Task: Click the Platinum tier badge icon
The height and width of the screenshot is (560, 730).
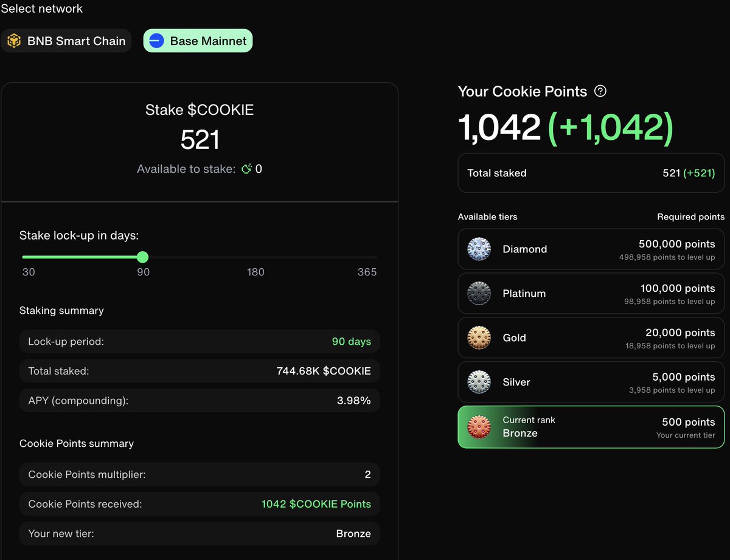Action: [479, 293]
